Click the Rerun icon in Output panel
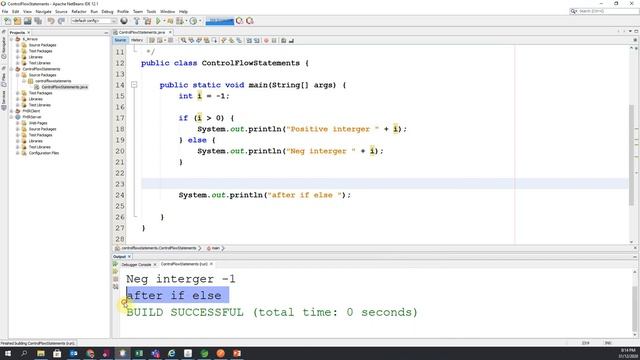Viewport: 640px width, 360px height. click(116, 264)
